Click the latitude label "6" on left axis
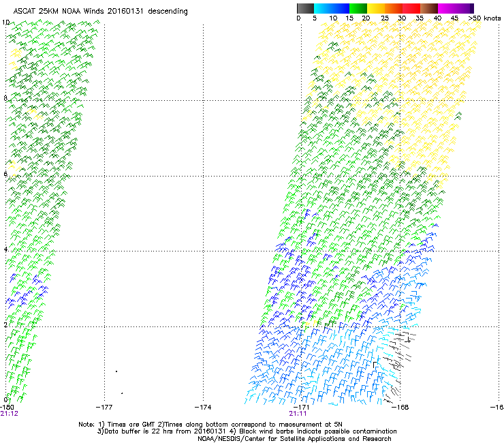504x443 pixels. click(x=5, y=174)
